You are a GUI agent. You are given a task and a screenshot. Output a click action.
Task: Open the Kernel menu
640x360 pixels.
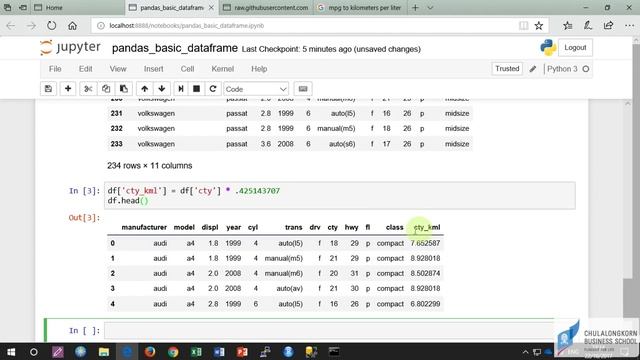[x=222, y=69]
